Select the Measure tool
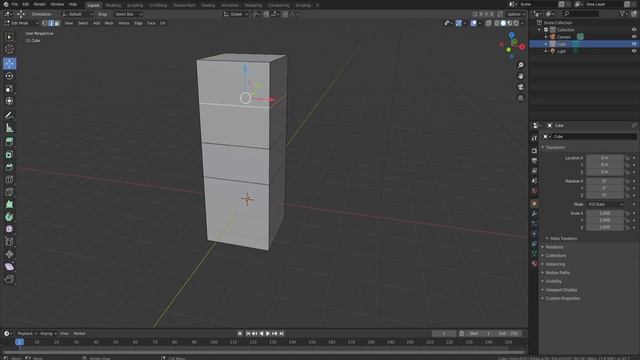Viewport: 640px width, 360px height. click(x=9, y=128)
